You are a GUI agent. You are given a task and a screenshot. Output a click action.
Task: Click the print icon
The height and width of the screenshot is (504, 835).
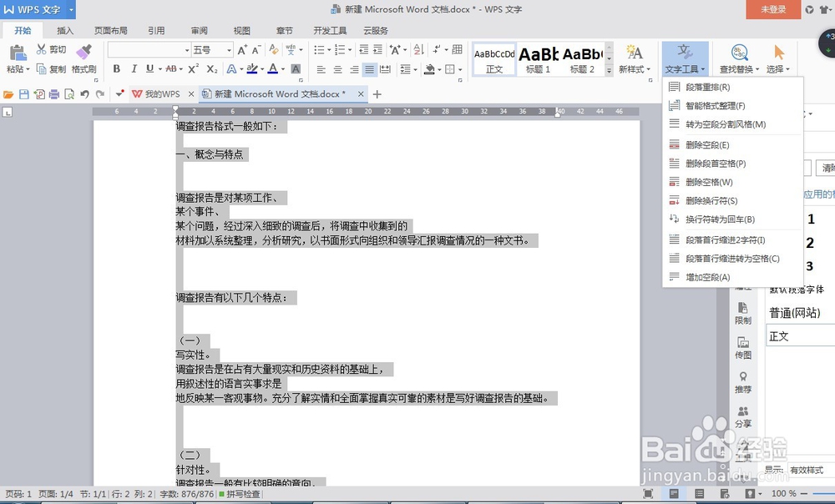[x=53, y=94]
